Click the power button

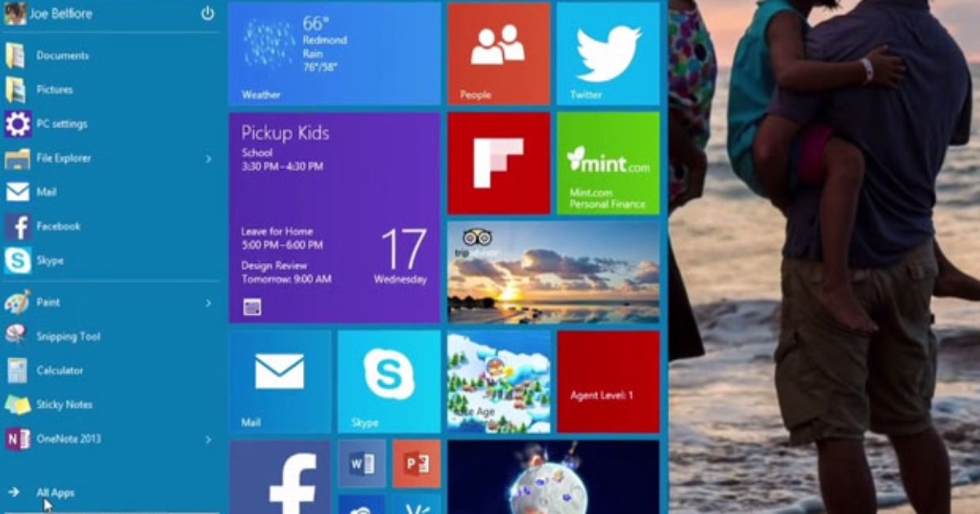point(207,13)
